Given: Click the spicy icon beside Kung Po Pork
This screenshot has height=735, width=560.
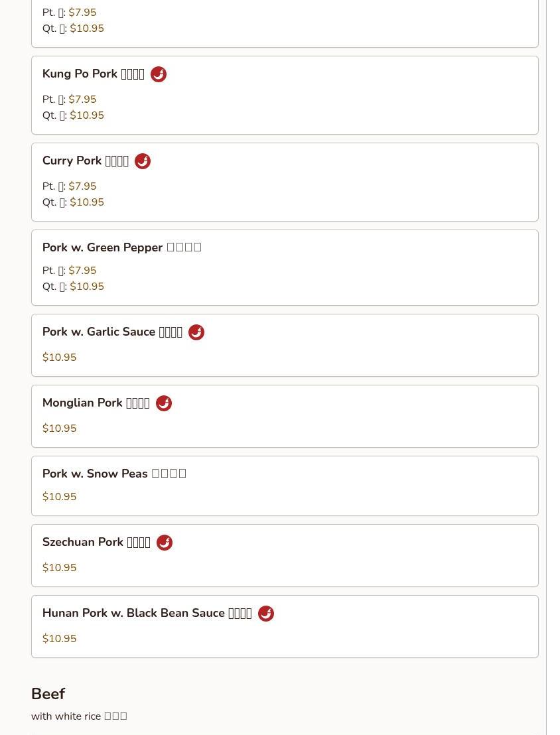Looking at the screenshot, I should tap(159, 74).
